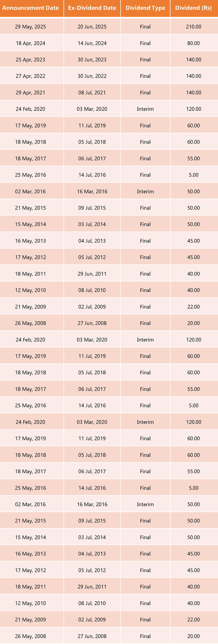Click the 30 Jun, 2022 ex-dividend date

(92, 76)
